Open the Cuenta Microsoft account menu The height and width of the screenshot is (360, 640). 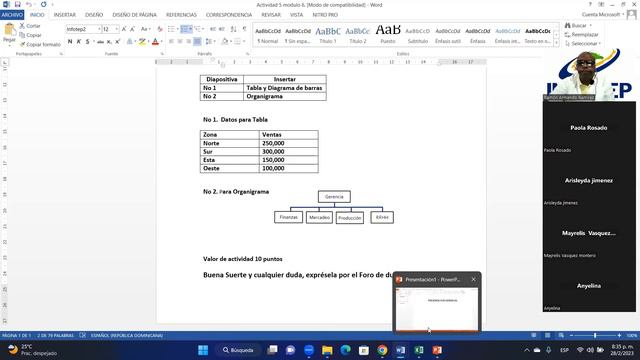coord(603,15)
